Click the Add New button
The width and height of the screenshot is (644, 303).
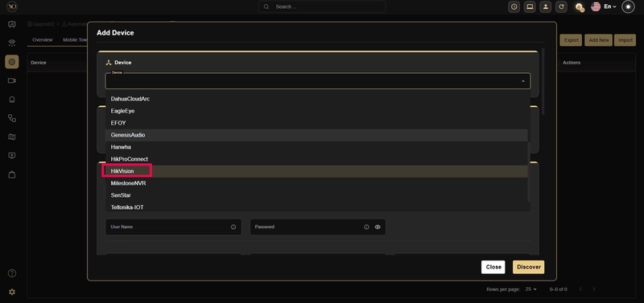pos(598,40)
